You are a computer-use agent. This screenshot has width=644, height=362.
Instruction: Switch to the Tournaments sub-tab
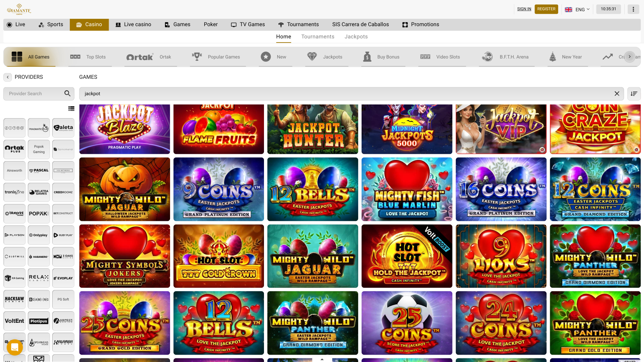point(317,37)
